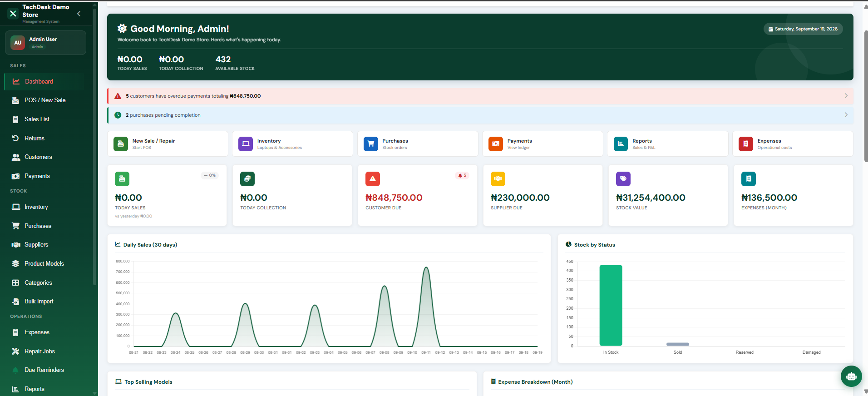Click the Expenses (Month) teal icon

(x=749, y=179)
